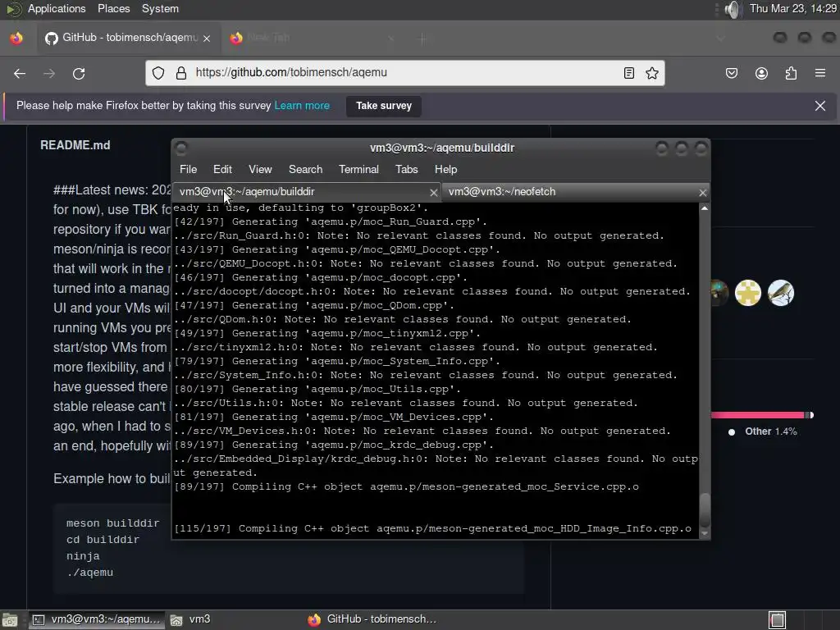Open the GitHub - tobimensch taskbar button
The image size is (840, 630).
pos(372,620)
